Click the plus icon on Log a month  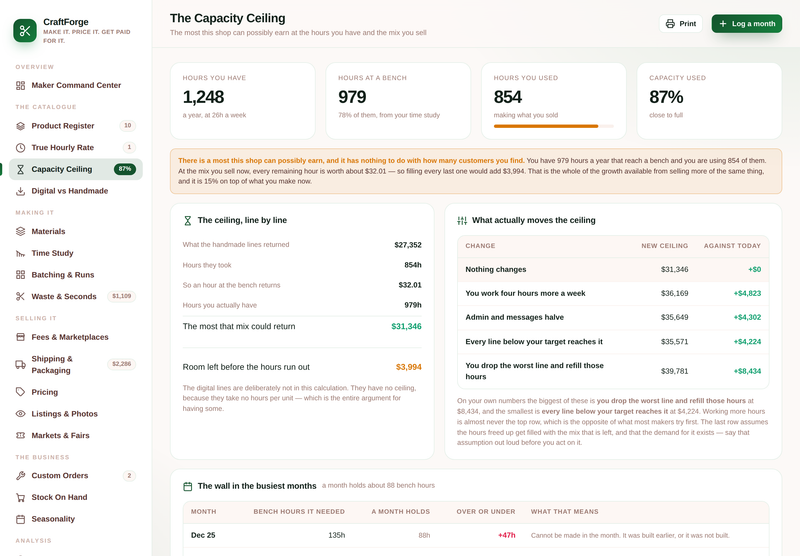[x=722, y=23]
